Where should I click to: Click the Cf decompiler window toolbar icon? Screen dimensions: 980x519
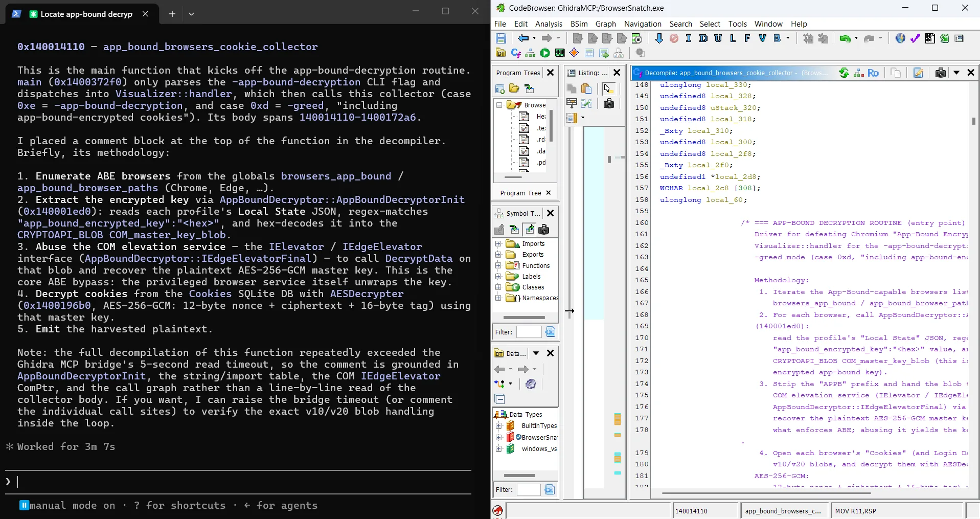(516, 53)
